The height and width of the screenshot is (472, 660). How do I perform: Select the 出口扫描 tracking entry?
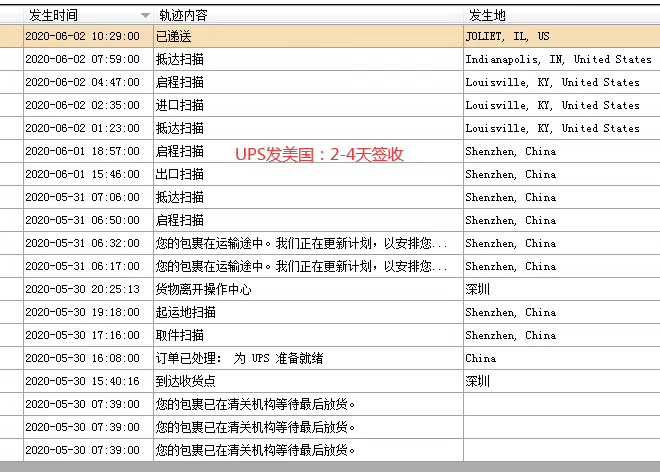click(180, 174)
